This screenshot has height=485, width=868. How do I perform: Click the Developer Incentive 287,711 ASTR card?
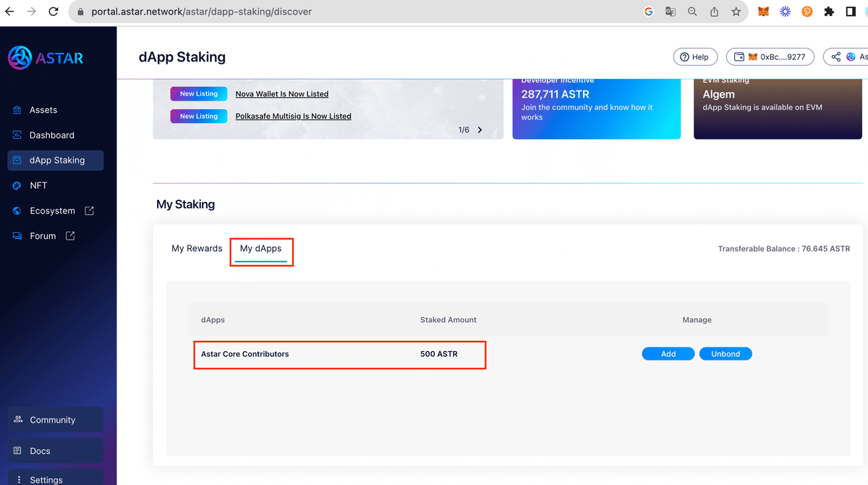click(597, 109)
